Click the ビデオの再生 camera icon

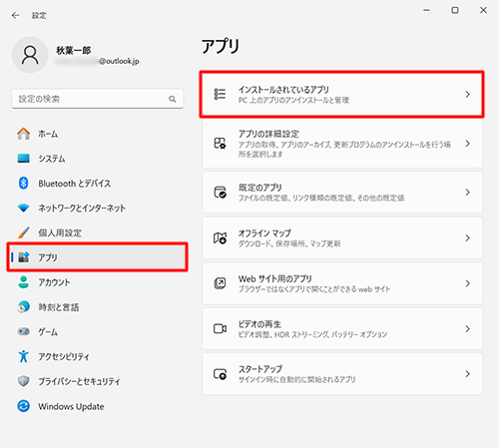[220, 328]
